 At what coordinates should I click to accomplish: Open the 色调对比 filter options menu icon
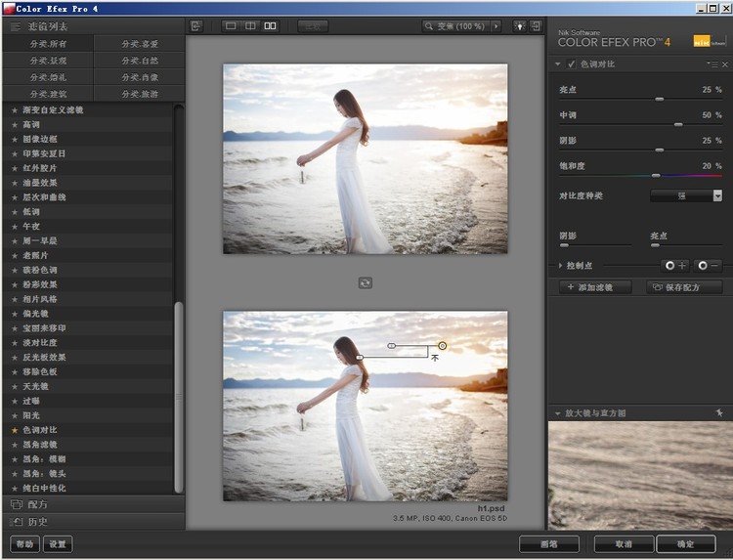pos(712,65)
